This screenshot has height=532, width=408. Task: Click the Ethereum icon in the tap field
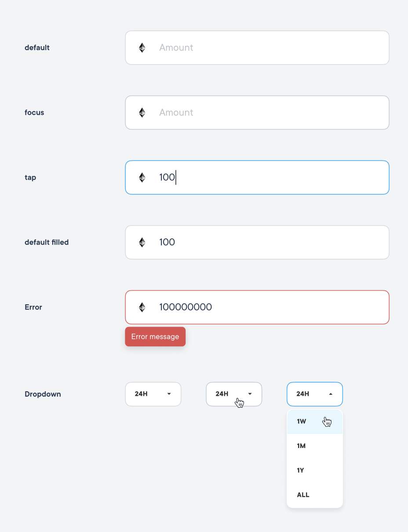142,177
